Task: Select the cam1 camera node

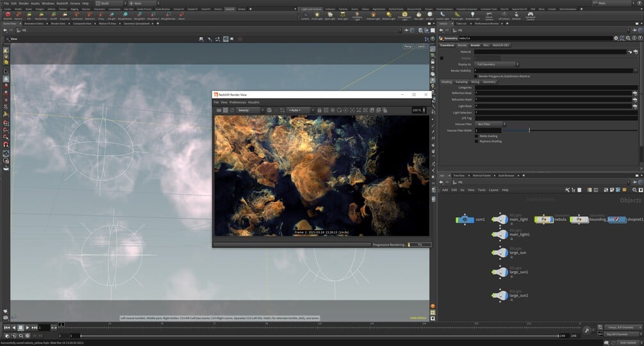Action: pyautogui.click(x=463, y=219)
